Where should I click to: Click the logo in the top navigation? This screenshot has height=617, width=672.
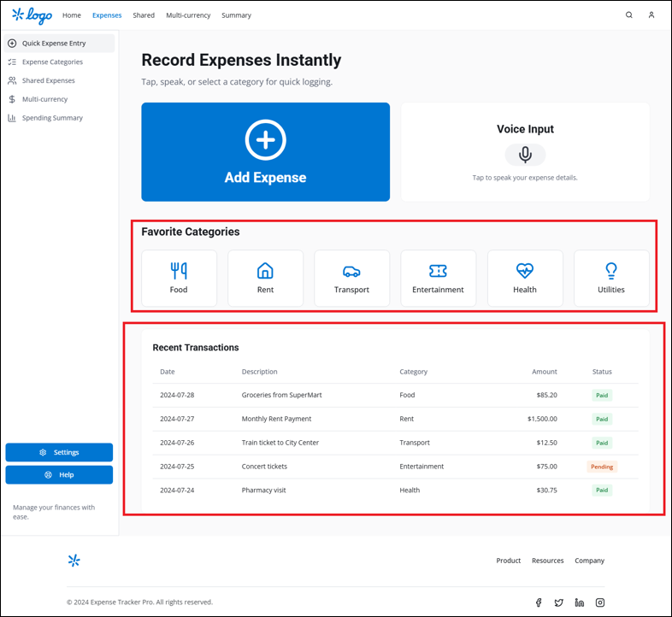tap(32, 15)
